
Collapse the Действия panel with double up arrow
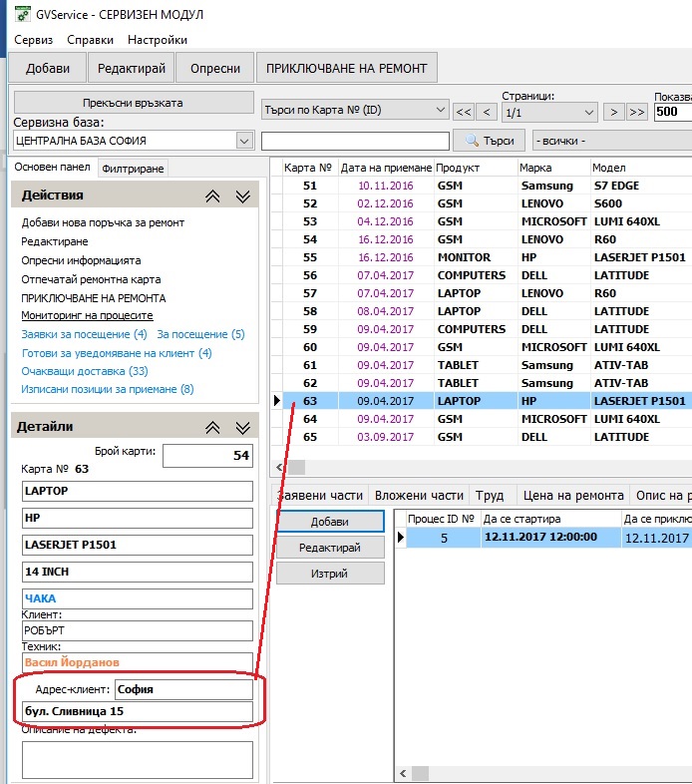(x=212, y=196)
